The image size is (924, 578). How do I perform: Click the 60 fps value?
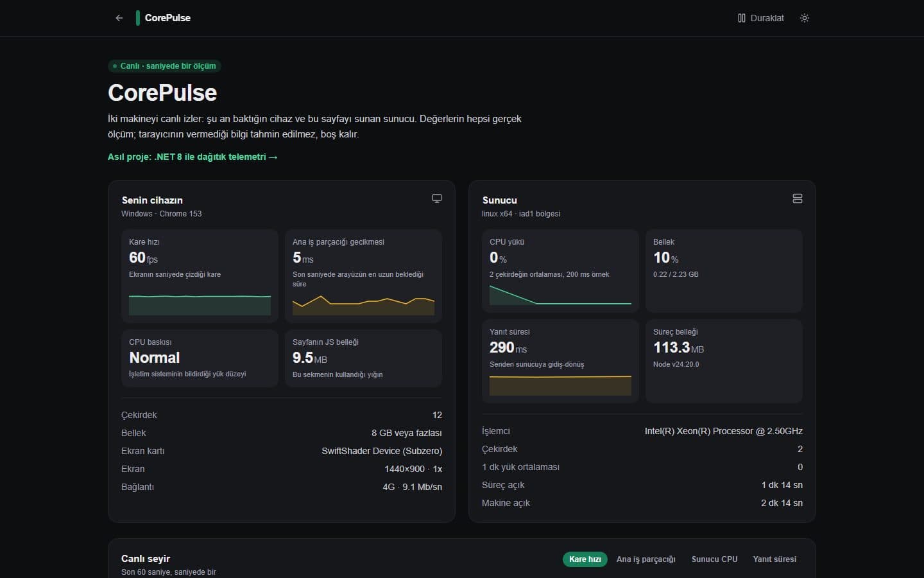(143, 258)
